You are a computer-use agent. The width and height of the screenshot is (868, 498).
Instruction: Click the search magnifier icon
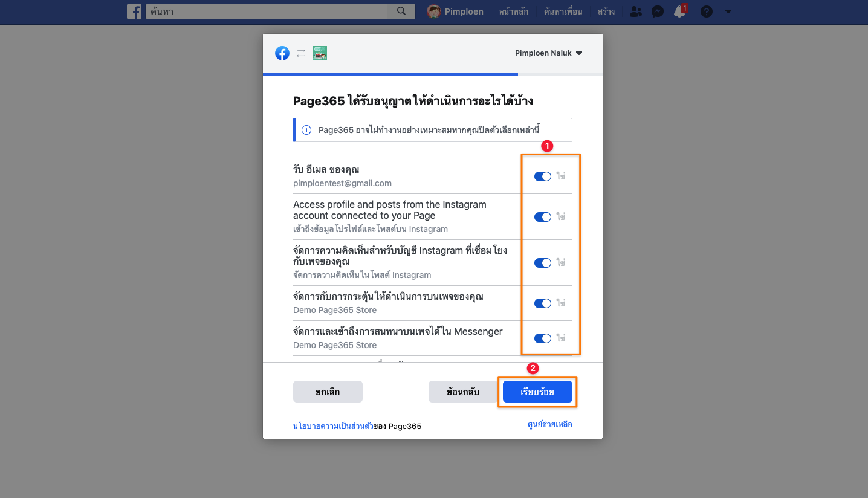[x=401, y=11]
